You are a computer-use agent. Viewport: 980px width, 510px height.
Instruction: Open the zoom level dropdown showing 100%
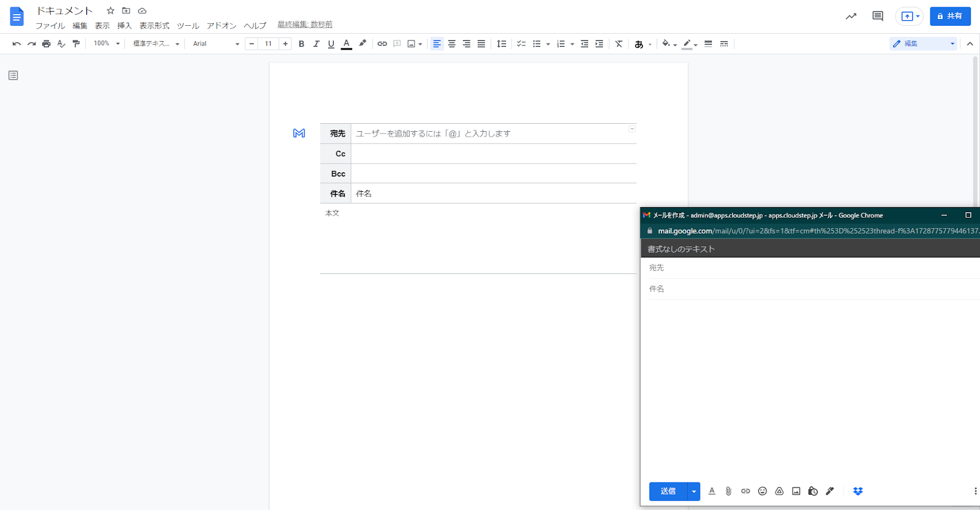coord(107,44)
